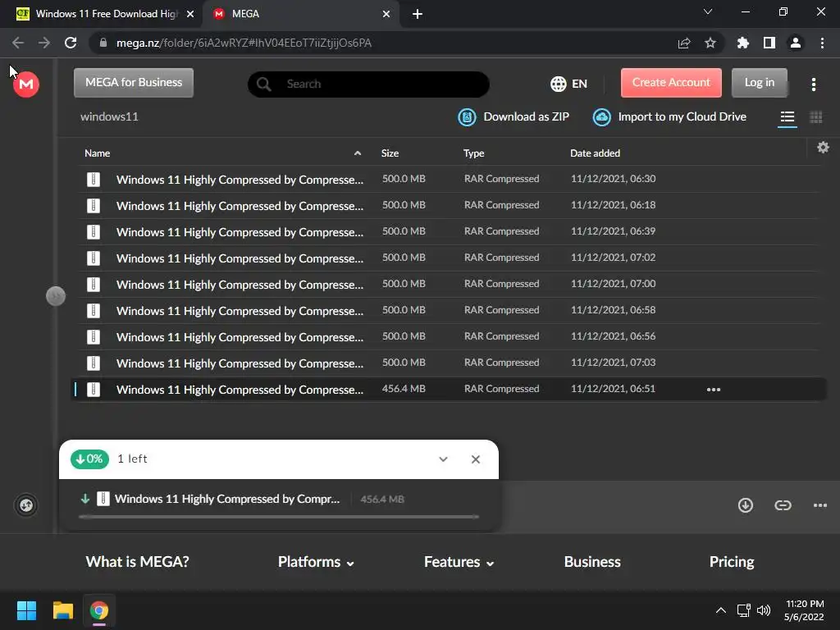
Task: Sort by the Name column header
Action: pos(98,153)
